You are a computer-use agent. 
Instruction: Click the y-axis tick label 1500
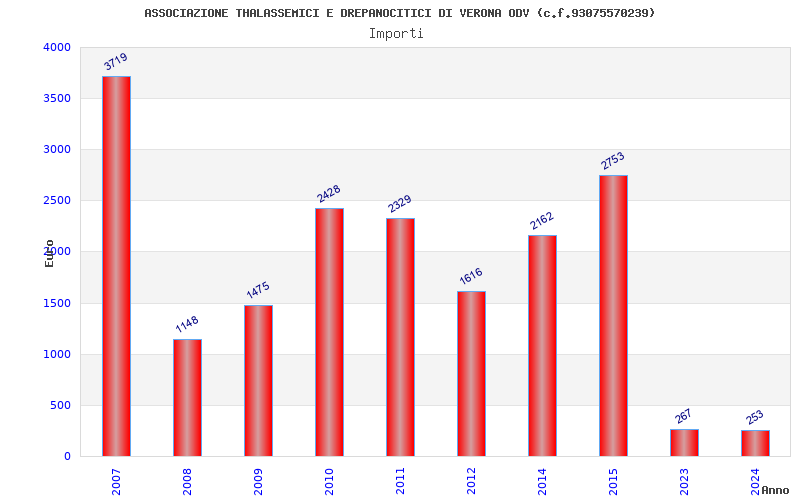click(x=57, y=304)
